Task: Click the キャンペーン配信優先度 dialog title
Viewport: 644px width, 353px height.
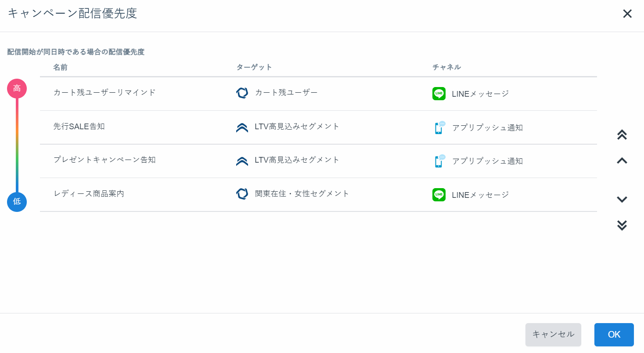Action: click(x=72, y=14)
